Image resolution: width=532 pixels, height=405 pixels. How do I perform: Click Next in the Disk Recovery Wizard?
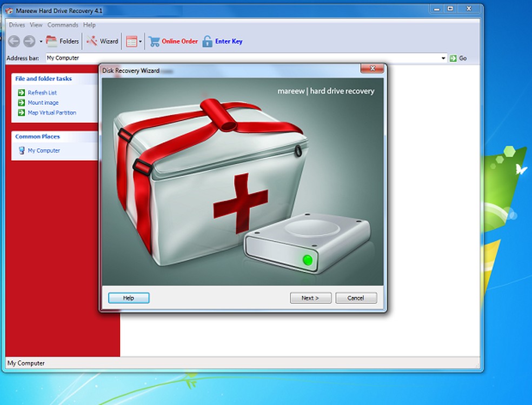tap(310, 298)
